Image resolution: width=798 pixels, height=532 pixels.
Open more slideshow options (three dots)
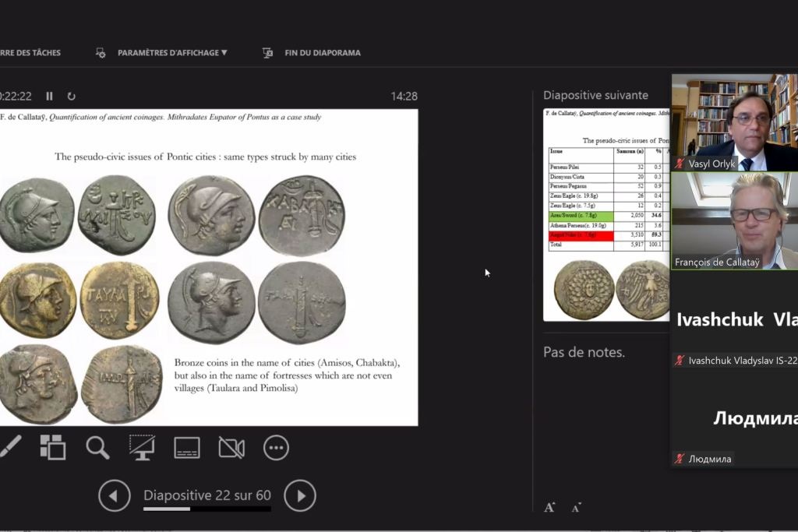click(276, 447)
